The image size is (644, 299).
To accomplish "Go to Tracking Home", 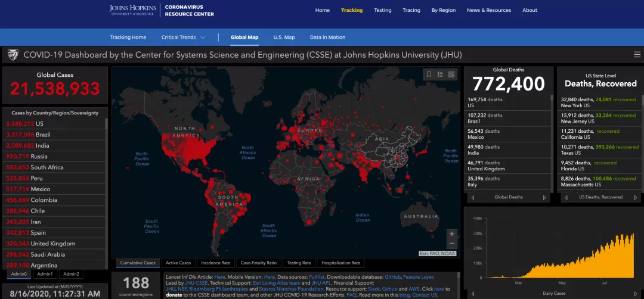I will (128, 38).
